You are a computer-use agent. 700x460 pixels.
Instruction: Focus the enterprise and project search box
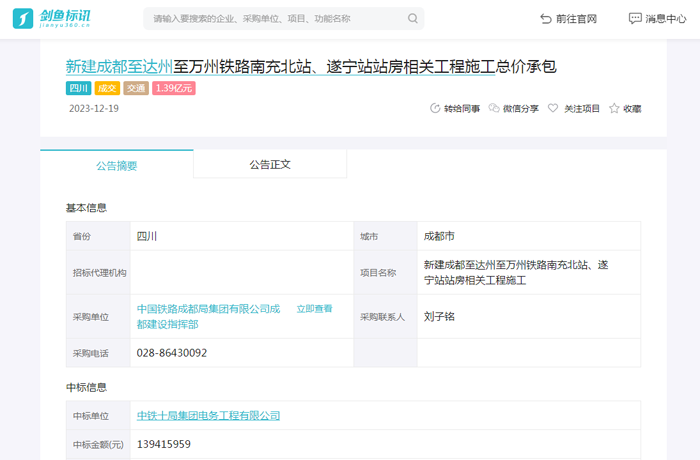pyautogui.click(x=275, y=19)
